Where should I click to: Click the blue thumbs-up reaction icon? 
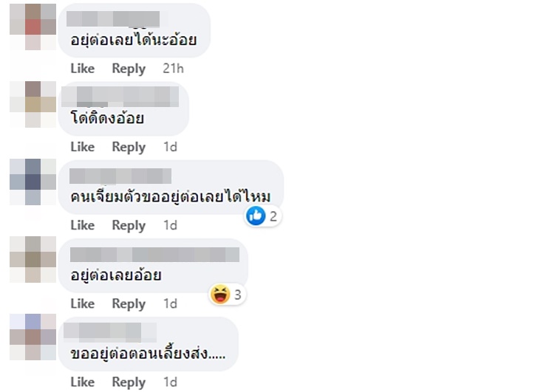256,216
